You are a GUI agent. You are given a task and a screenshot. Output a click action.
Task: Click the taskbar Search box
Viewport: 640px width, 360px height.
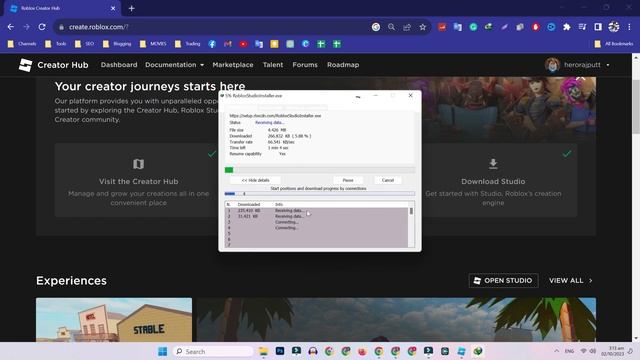pyautogui.click(x=213, y=351)
